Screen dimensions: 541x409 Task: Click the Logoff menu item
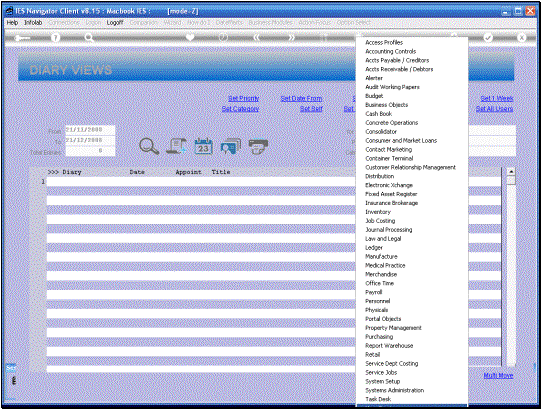coord(115,22)
